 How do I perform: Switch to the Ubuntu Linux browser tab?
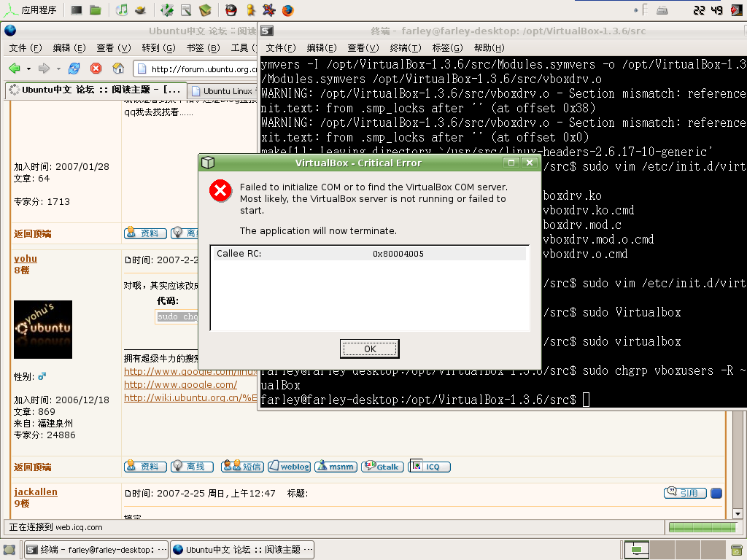click(223, 91)
